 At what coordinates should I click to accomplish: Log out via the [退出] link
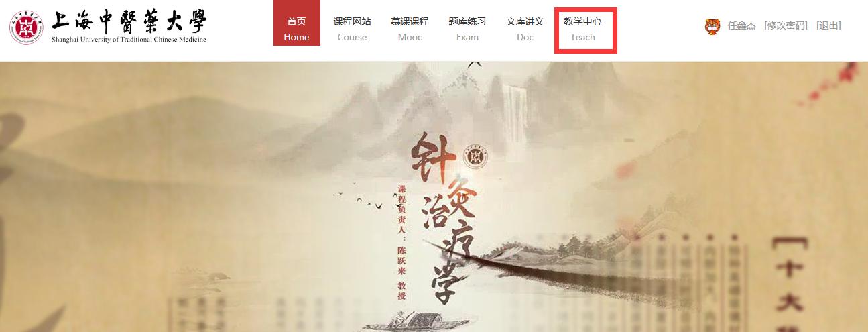point(828,26)
